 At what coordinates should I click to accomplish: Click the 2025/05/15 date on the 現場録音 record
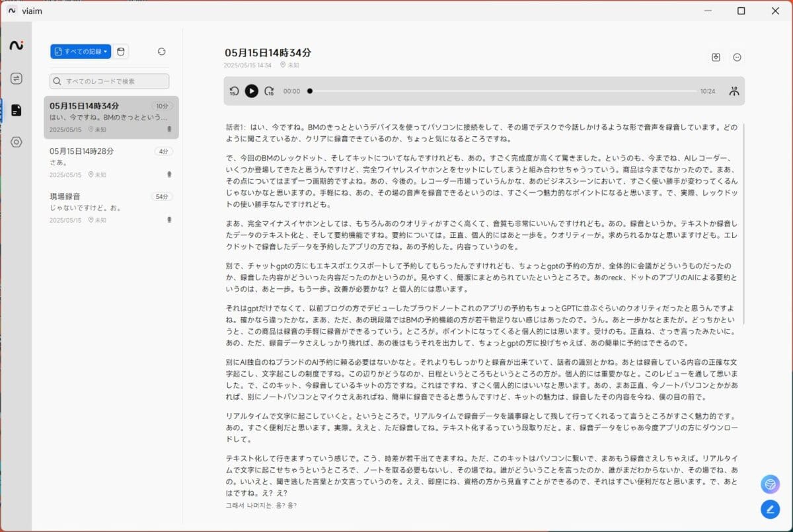click(x=65, y=220)
